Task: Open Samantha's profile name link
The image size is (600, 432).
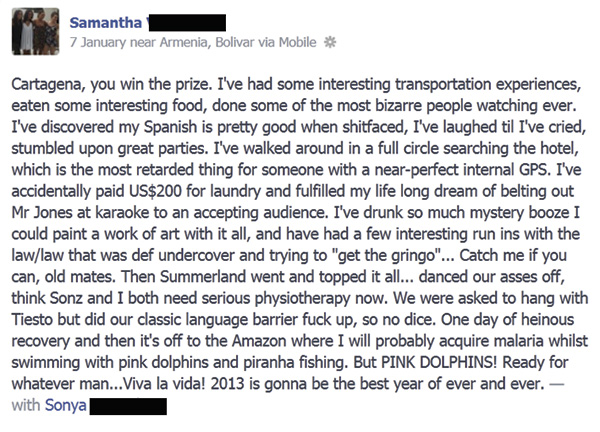Action: coord(106,23)
